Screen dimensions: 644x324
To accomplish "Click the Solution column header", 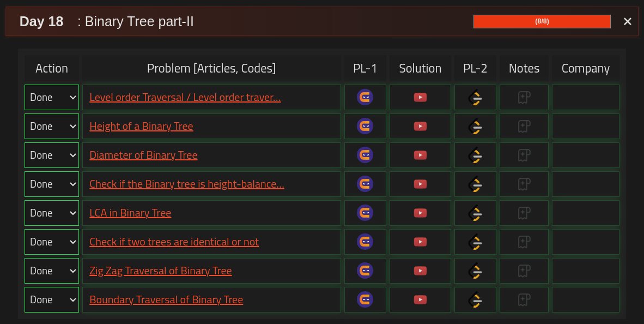I will (x=420, y=68).
